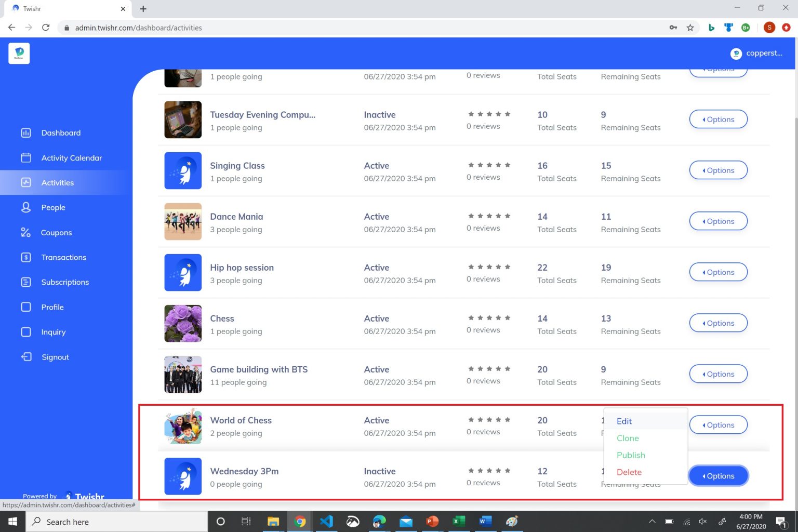
Task: Open the Excel icon in the taskbar
Action: 459,521
